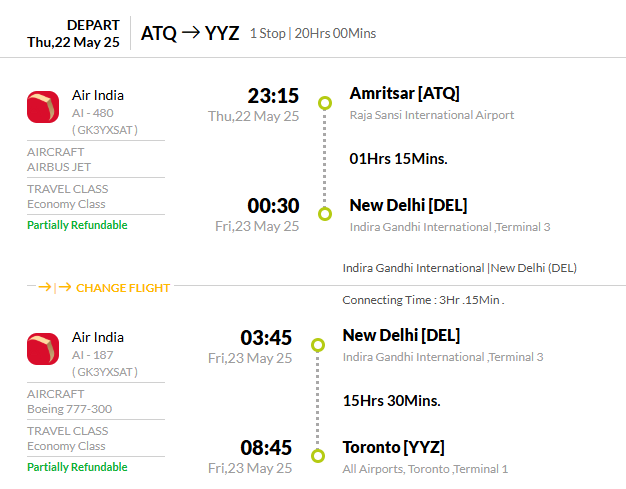Click the change flight arrows icon
The width and height of the screenshot is (626, 489).
tap(55, 287)
